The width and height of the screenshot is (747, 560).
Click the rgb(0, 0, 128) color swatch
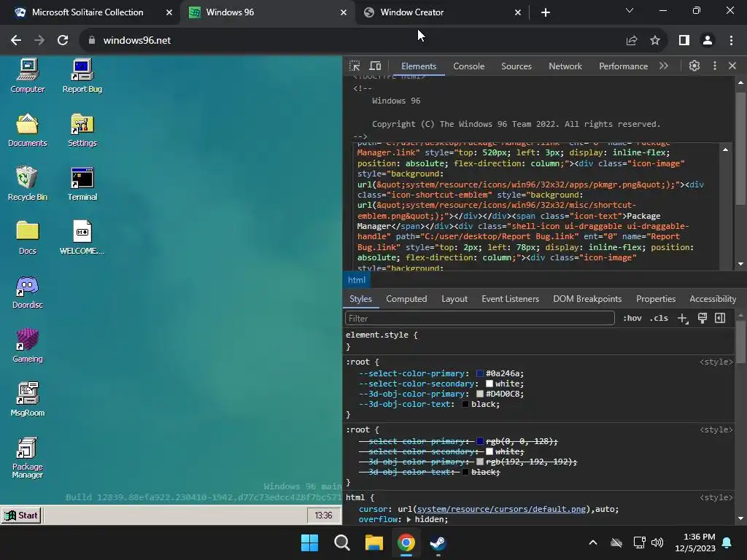coord(480,441)
